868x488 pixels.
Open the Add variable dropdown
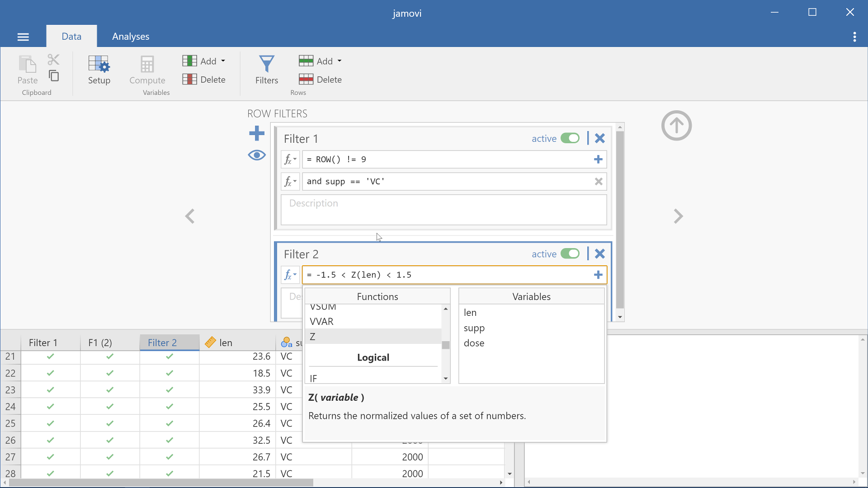click(x=204, y=61)
